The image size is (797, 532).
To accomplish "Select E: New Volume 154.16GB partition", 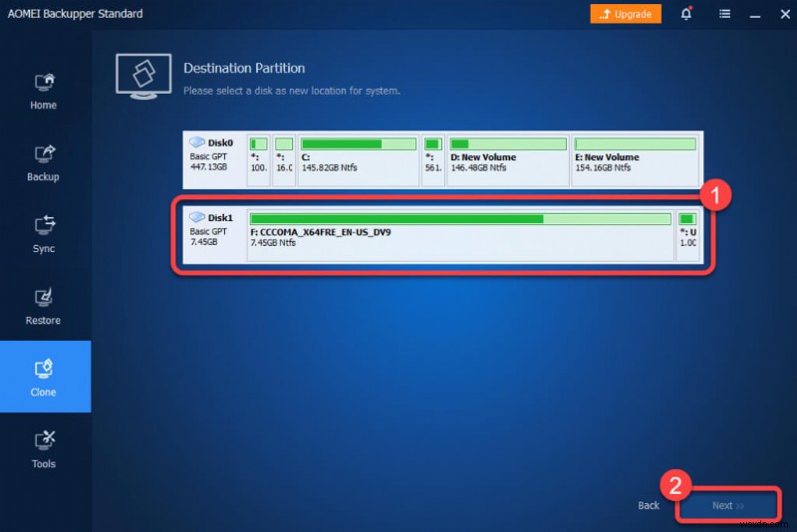I will point(636,160).
